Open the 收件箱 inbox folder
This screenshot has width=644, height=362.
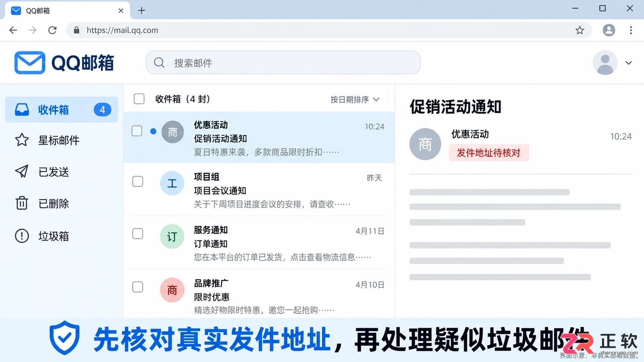[x=62, y=109]
